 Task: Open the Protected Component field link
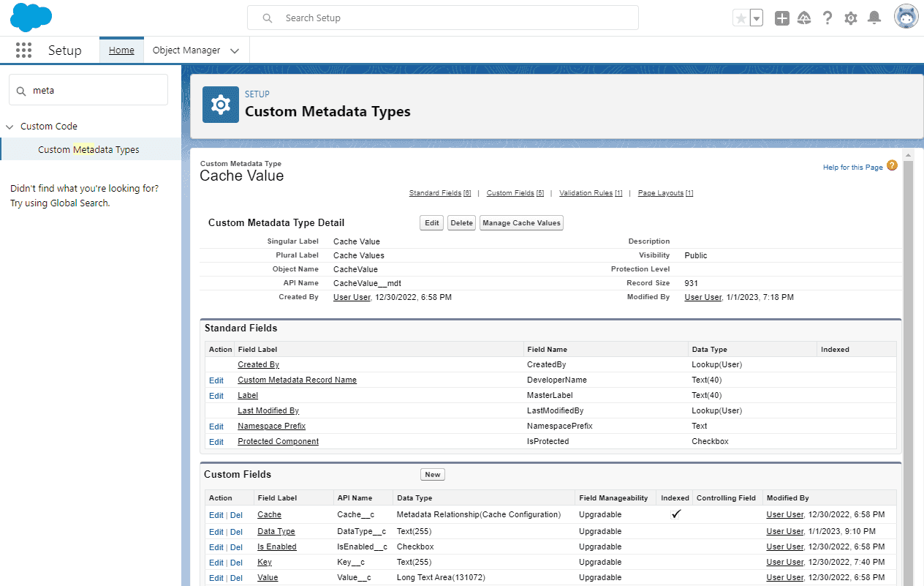coord(279,442)
